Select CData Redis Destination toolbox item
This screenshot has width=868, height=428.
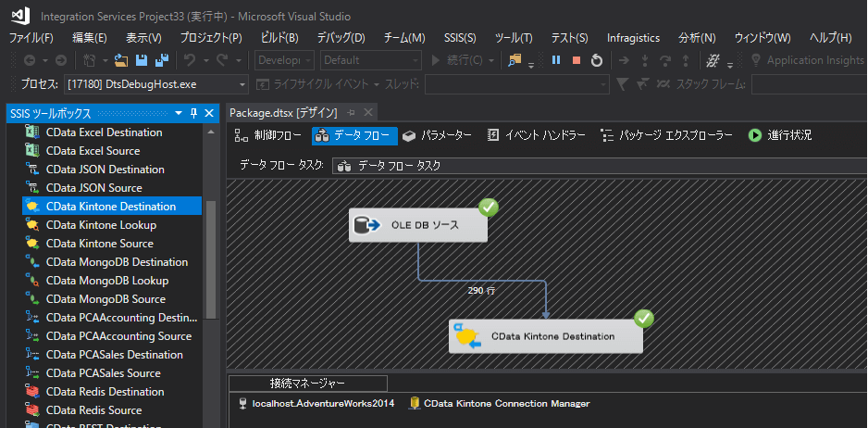click(x=105, y=392)
